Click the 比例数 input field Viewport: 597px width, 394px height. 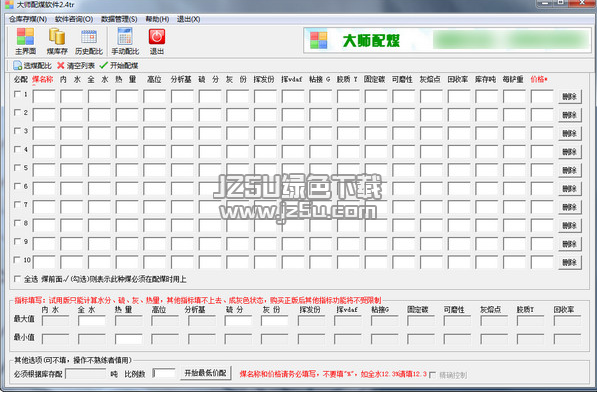pos(164,373)
